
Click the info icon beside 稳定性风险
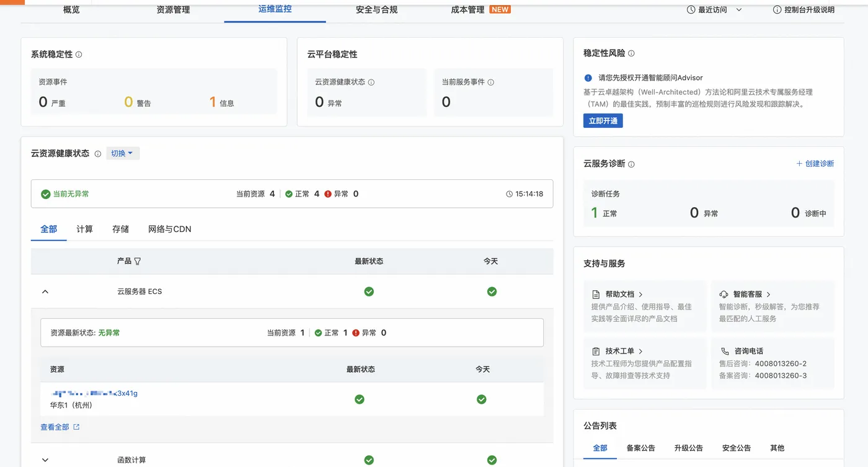(631, 53)
